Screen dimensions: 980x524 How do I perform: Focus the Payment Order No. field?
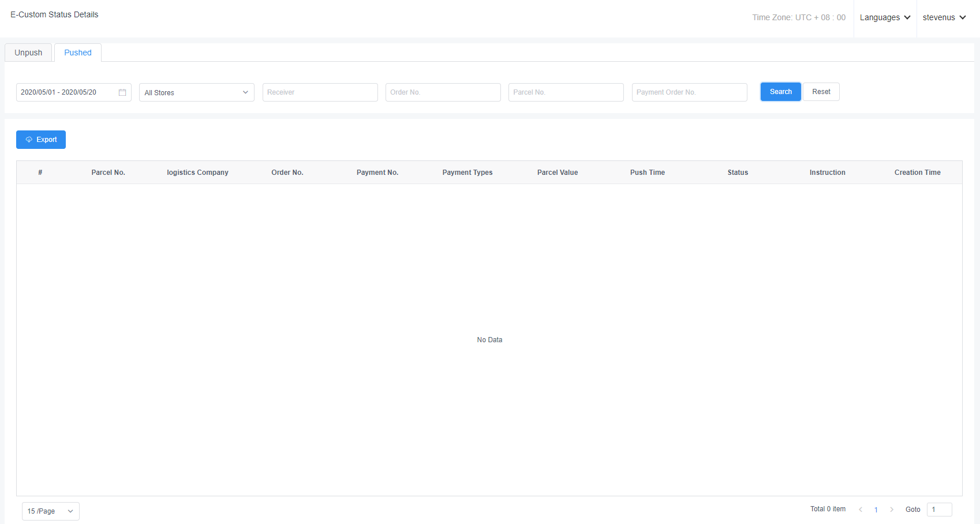pyautogui.click(x=689, y=92)
